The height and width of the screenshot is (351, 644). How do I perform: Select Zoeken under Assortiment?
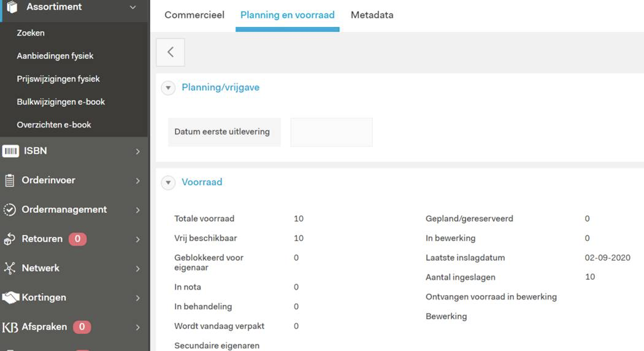pyautogui.click(x=31, y=33)
